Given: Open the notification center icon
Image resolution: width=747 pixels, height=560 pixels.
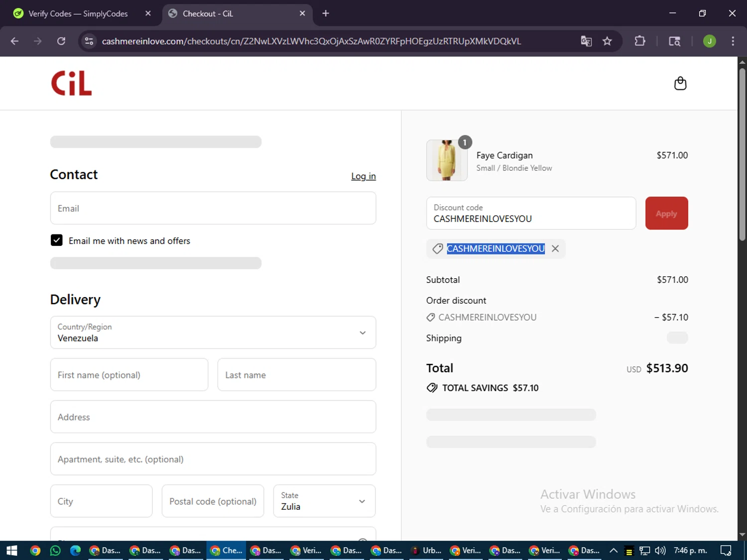Looking at the screenshot, I should (726, 551).
